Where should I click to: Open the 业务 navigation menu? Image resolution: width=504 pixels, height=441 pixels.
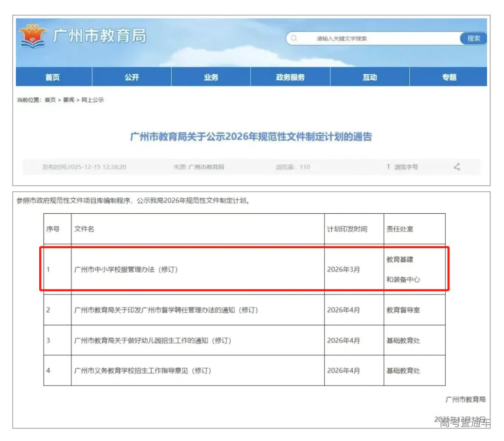click(x=211, y=77)
